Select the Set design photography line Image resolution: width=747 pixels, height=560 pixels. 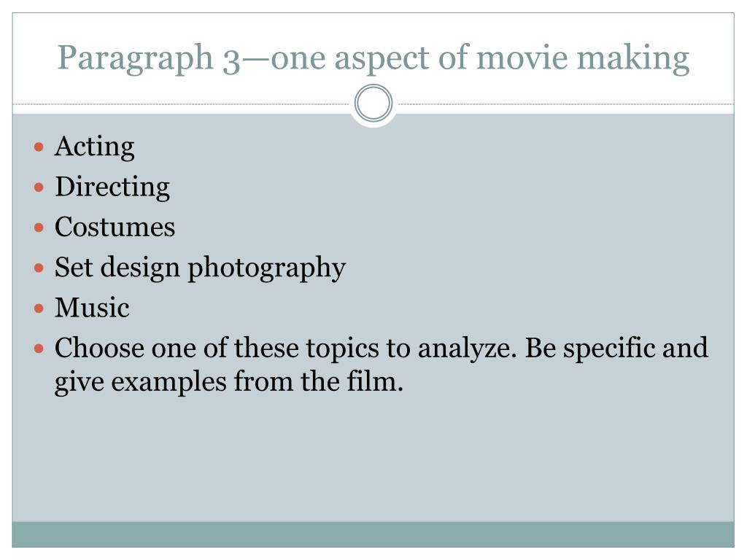click(200, 268)
